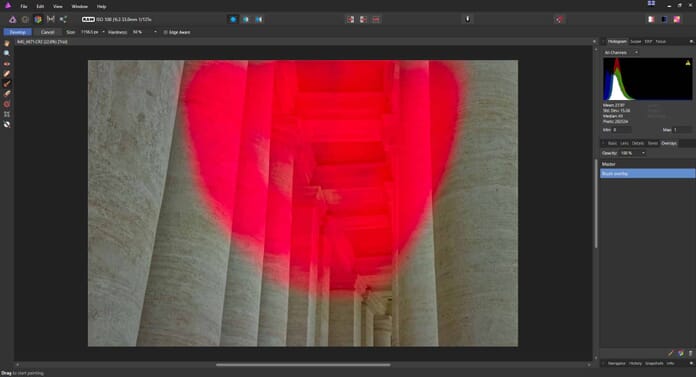Switch to the Scope tab
This screenshot has width=696, height=377.
pos(636,42)
